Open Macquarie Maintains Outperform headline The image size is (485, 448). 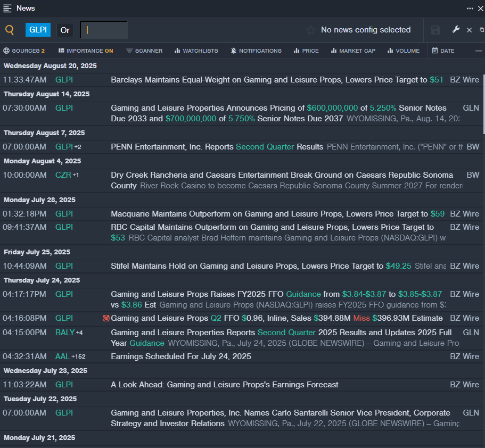pyautogui.click(x=277, y=214)
